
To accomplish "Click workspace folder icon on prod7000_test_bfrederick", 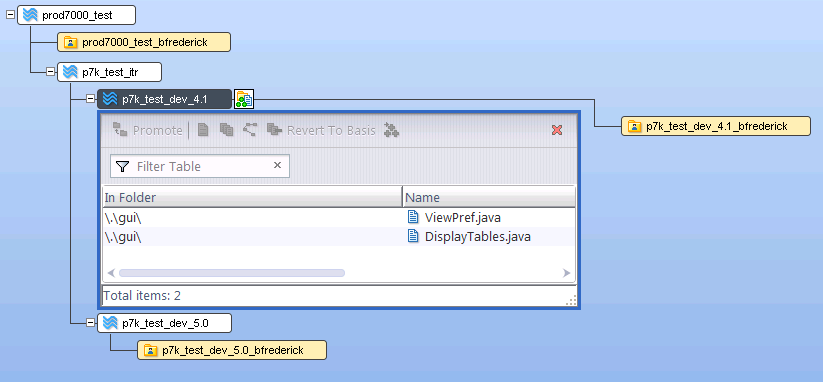I will tap(70, 43).
